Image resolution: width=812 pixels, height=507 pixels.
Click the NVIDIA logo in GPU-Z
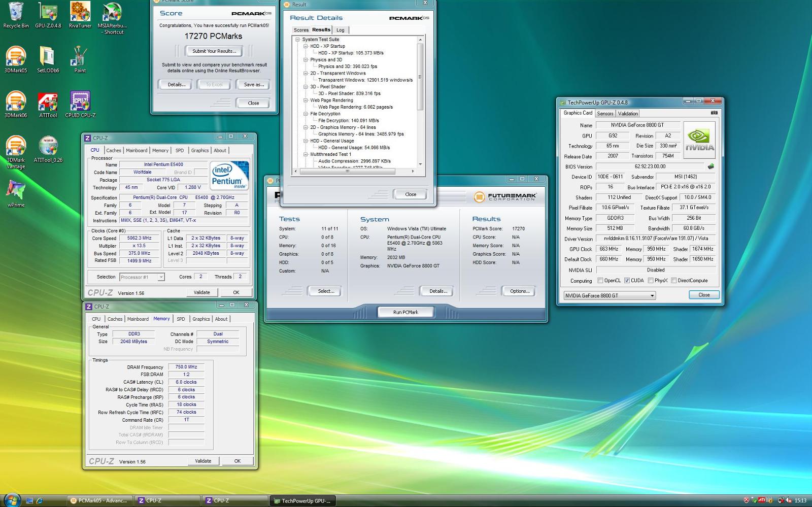(x=699, y=140)
